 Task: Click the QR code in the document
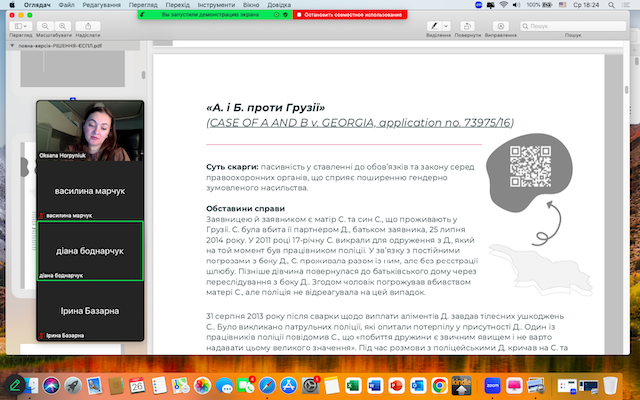(530, 167)
